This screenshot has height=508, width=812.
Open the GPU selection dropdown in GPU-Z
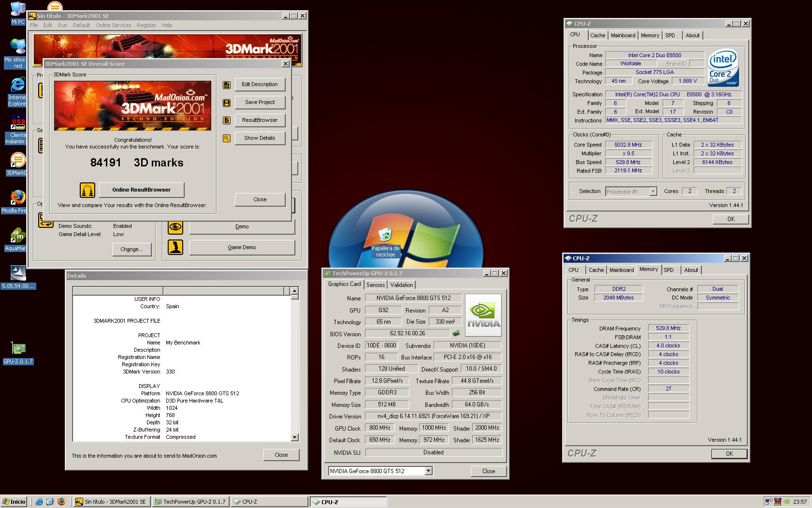pyautogui.click(x=428, y=471)
